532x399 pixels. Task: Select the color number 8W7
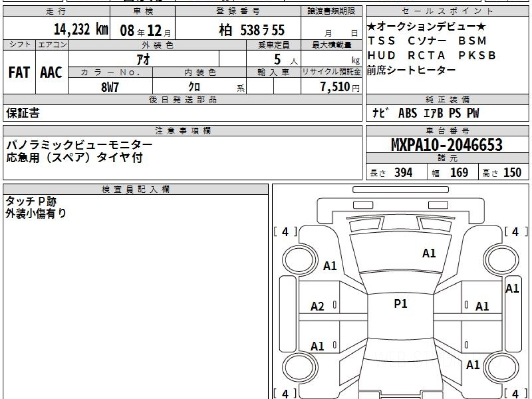[110, 86]
